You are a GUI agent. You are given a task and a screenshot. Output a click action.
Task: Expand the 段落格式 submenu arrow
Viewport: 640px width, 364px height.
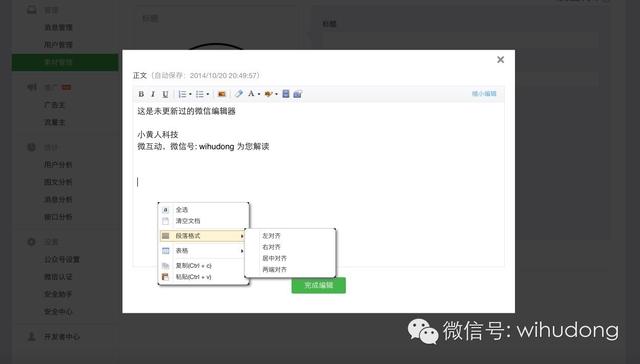pos(242,236)
